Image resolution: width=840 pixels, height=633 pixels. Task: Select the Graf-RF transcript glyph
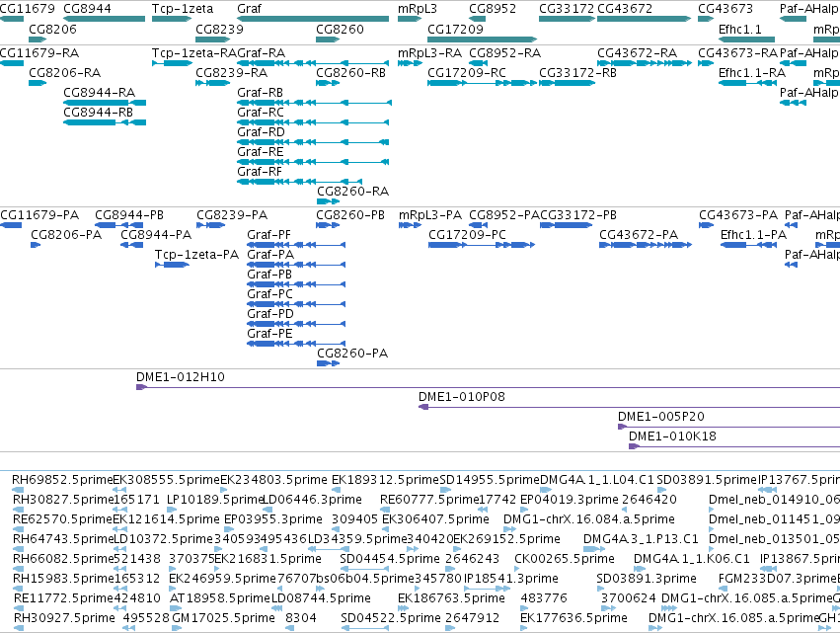tap(299, 182)
